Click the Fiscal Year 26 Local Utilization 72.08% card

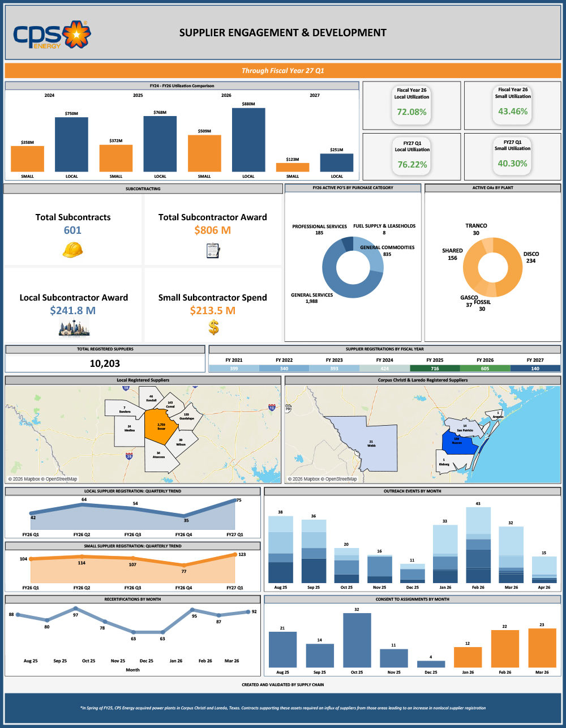point(411,104)
